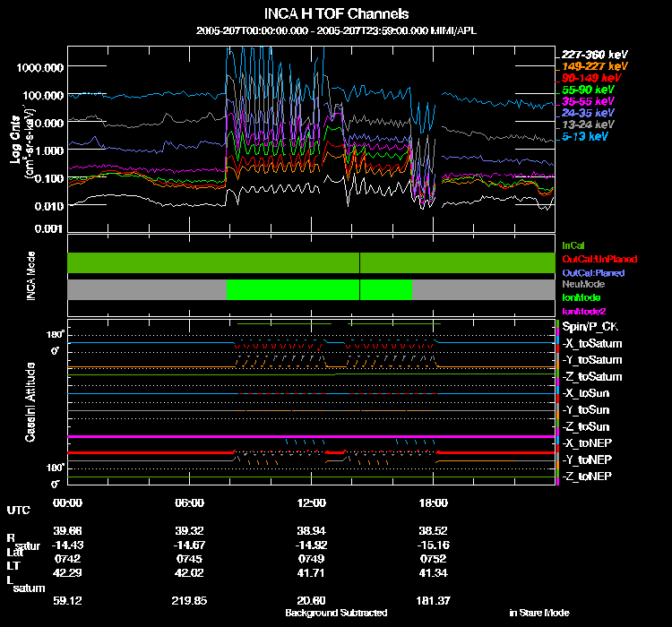Click the 12:00 UTC time axis label
This screenshot has width=672, height=627.
click(312, 502)
